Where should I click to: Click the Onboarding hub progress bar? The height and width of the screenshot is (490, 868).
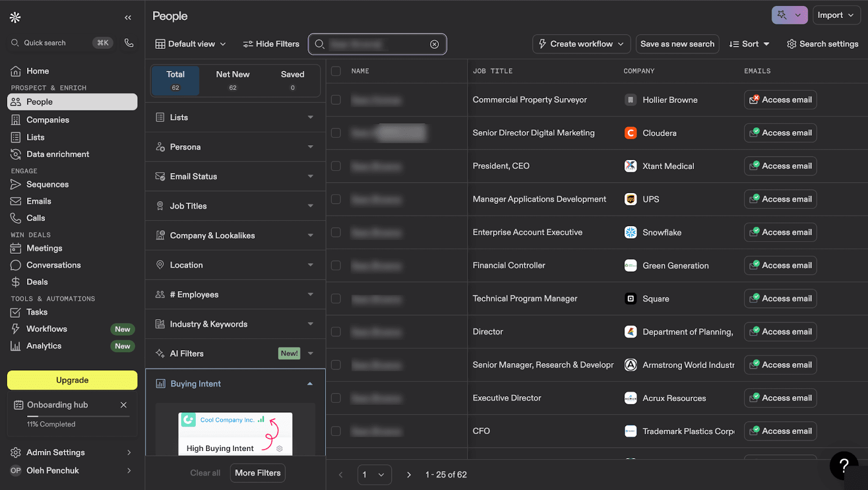coord(78,416)
